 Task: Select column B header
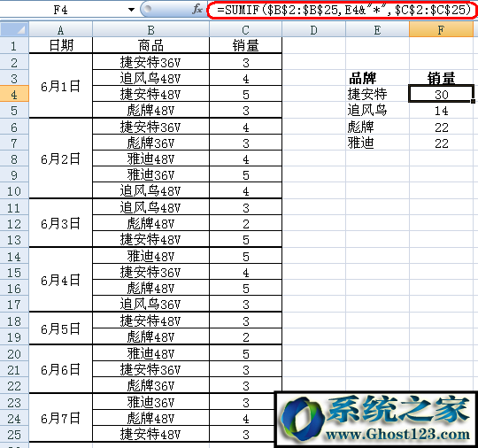(x=150, y=30)
